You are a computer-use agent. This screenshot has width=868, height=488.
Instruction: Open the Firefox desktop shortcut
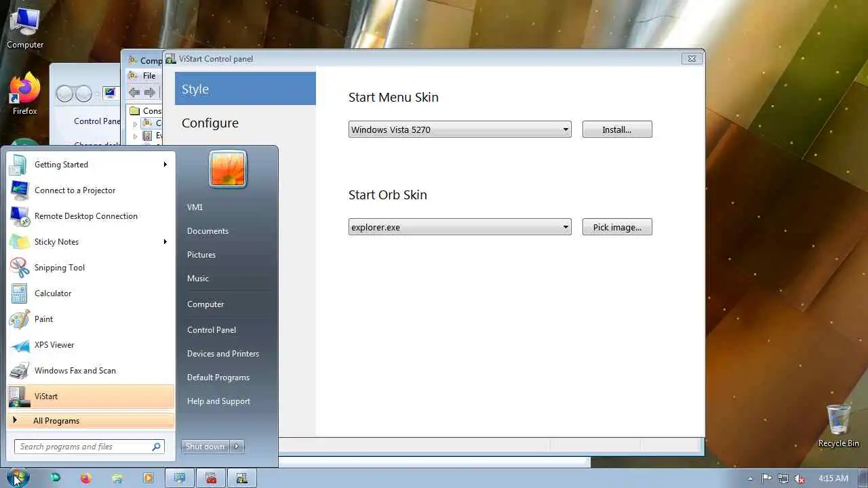pyautogui.click(x=25, y=95)
